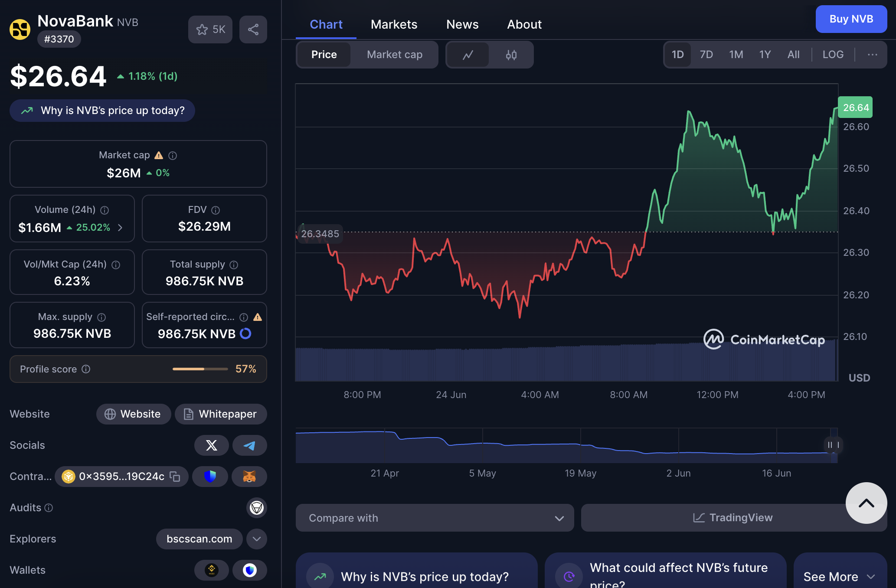
Task: Click Profile score 57% progress bar
Action: click(200, 369)
